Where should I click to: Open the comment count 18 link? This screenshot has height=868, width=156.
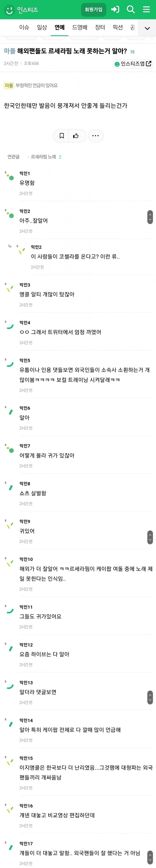coord(132,52)
